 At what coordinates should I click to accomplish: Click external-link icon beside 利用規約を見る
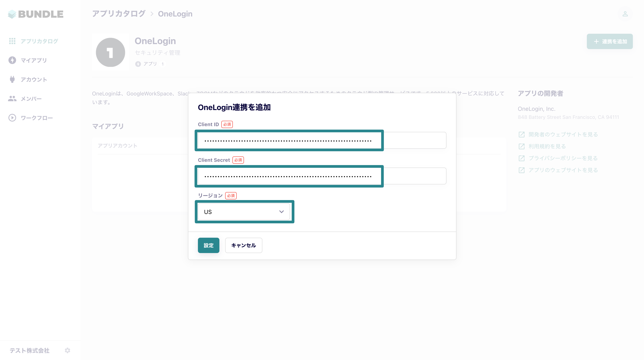pos(521,146)
